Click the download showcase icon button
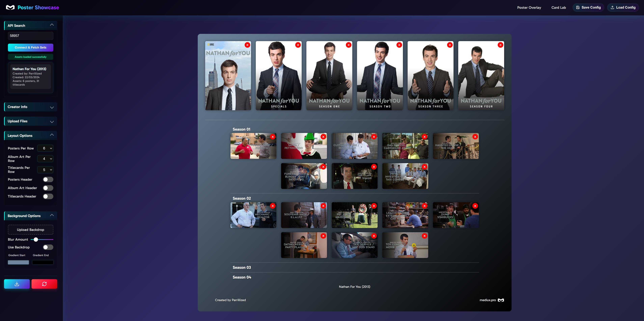Viewport: 644px width, 321px height. (x=17, y=284)
